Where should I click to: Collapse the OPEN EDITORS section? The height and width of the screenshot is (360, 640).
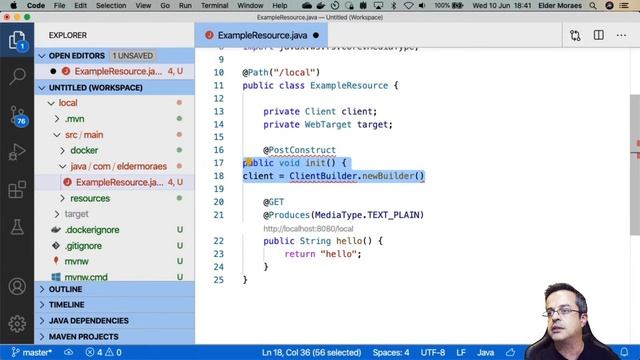click(42, 56)
